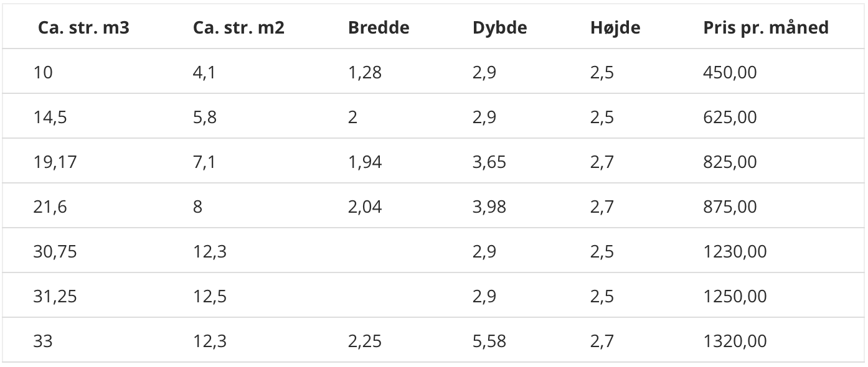Select the 'Bredde' column header
The height and width of the screenshot is (367, 868).
379,28
